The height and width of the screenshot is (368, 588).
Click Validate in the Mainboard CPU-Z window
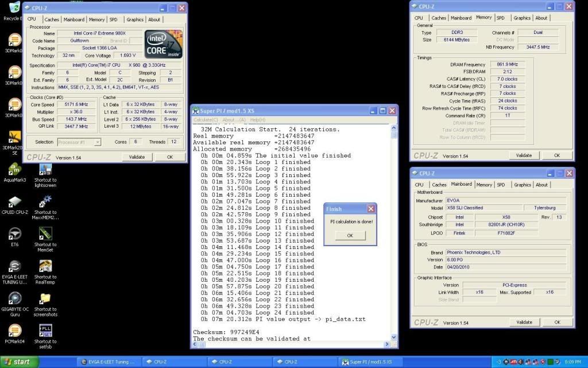pos(524,322)
